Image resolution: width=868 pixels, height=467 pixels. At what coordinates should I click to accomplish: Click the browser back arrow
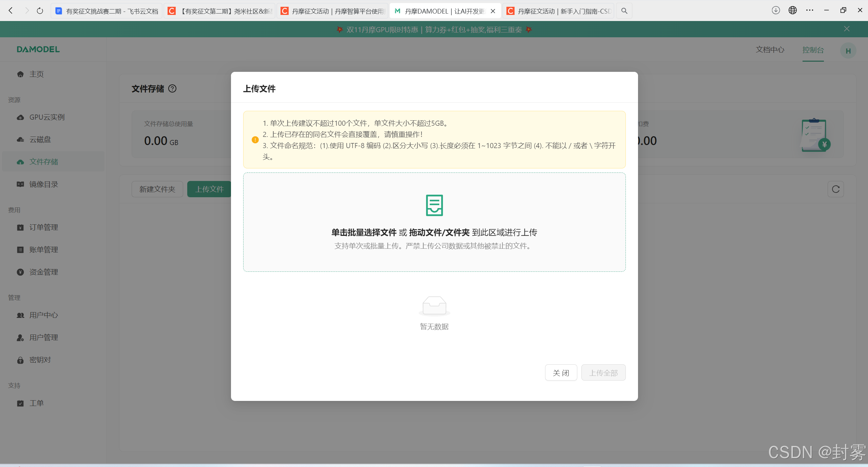pyautogui.click(x=11, y=11)
